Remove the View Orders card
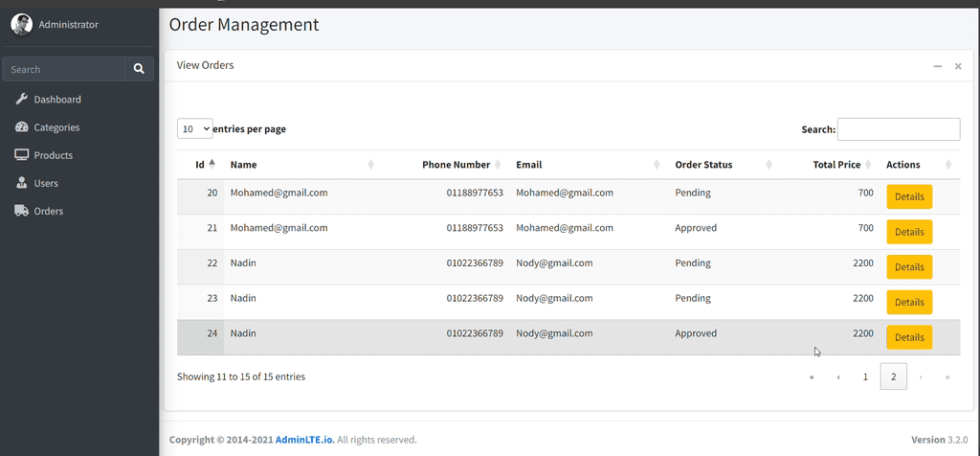Image resolution: width=980 pixels, height=456 pixels. pyautogui.click(x=958, y=66)
